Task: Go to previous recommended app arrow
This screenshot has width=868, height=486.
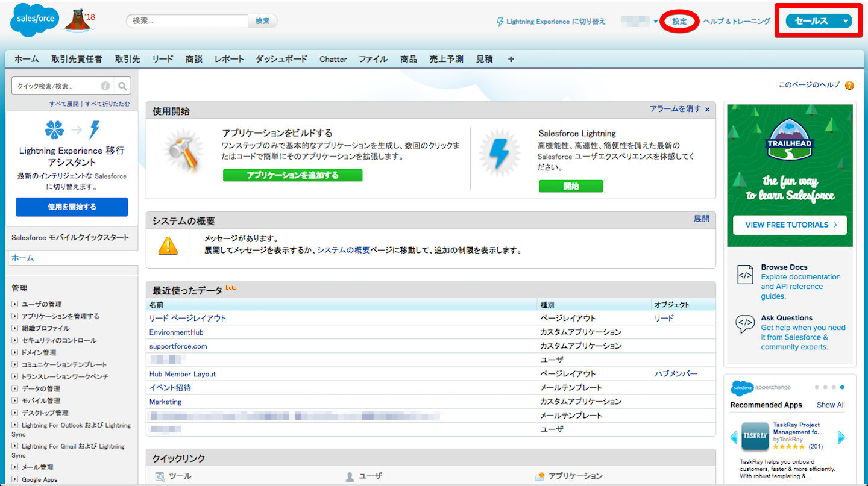Action: pos(734,437)
